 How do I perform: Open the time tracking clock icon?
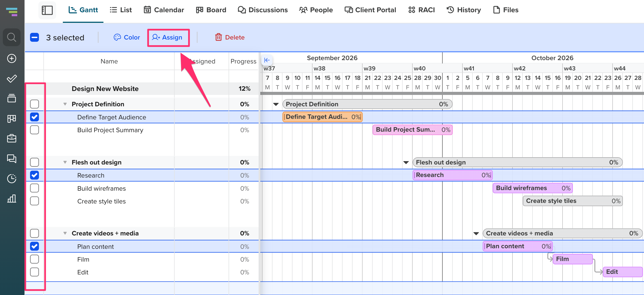pyautogui.click(x=12, y=178)
